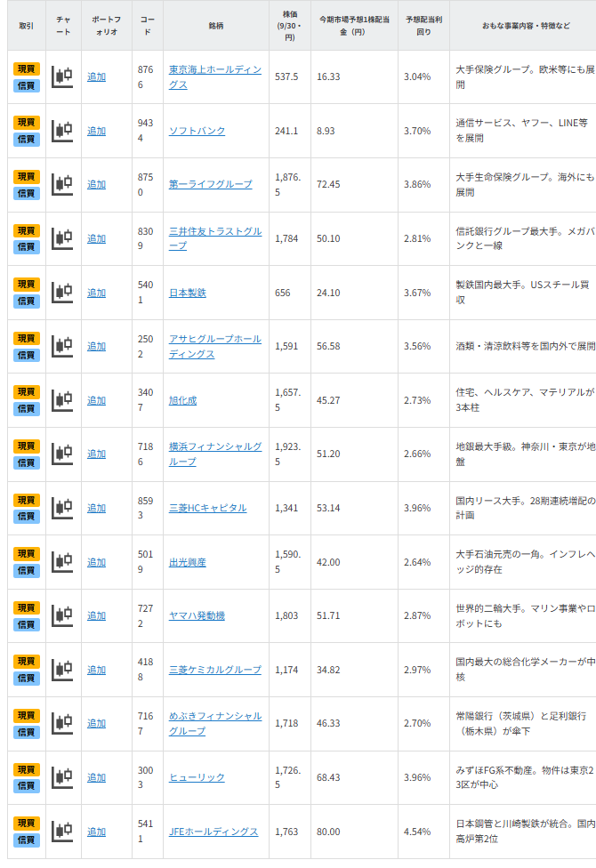Open chart icon for 三井住友トラストグループ
The image size is (596, 868).
click(x=62, y=238)
